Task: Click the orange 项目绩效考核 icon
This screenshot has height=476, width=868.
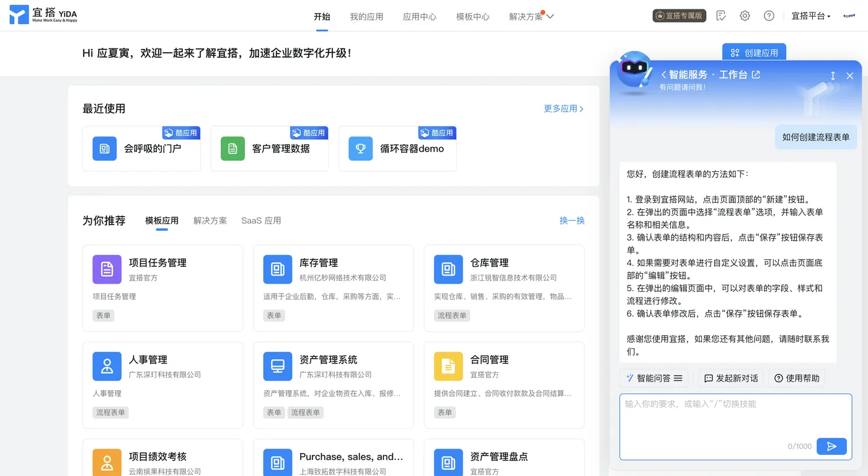Action: tap(107, 462)
